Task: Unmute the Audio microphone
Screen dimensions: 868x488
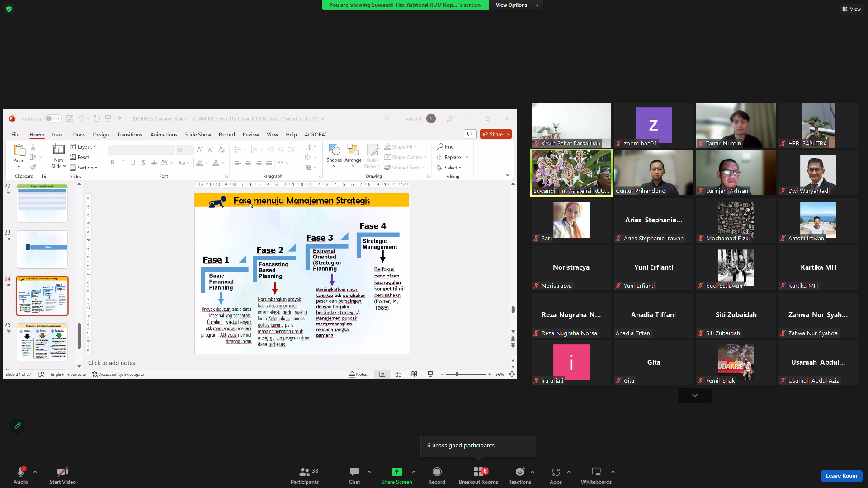Action: click(21, 475)
